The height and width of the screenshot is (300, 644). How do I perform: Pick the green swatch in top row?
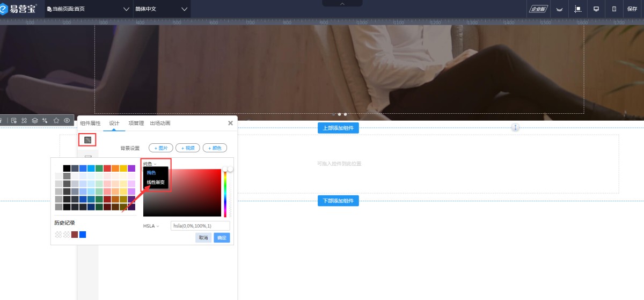[x=99, y=169]
